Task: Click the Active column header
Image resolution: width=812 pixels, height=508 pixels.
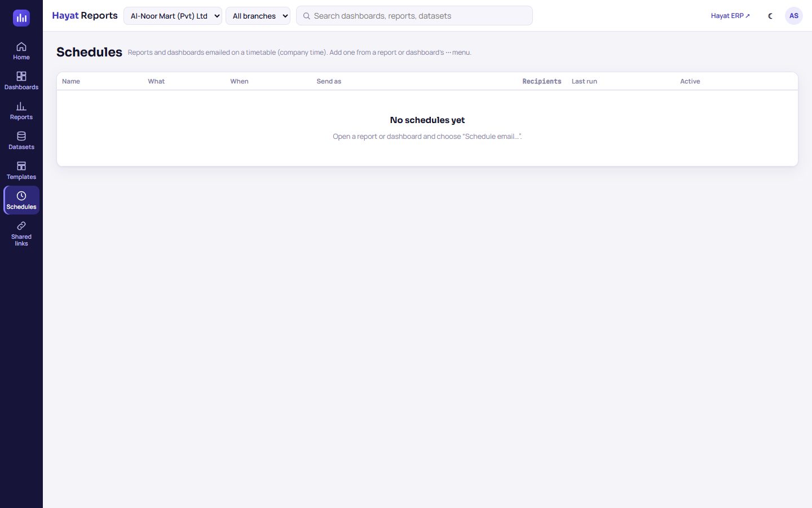Action: click(x=690, y=81)
